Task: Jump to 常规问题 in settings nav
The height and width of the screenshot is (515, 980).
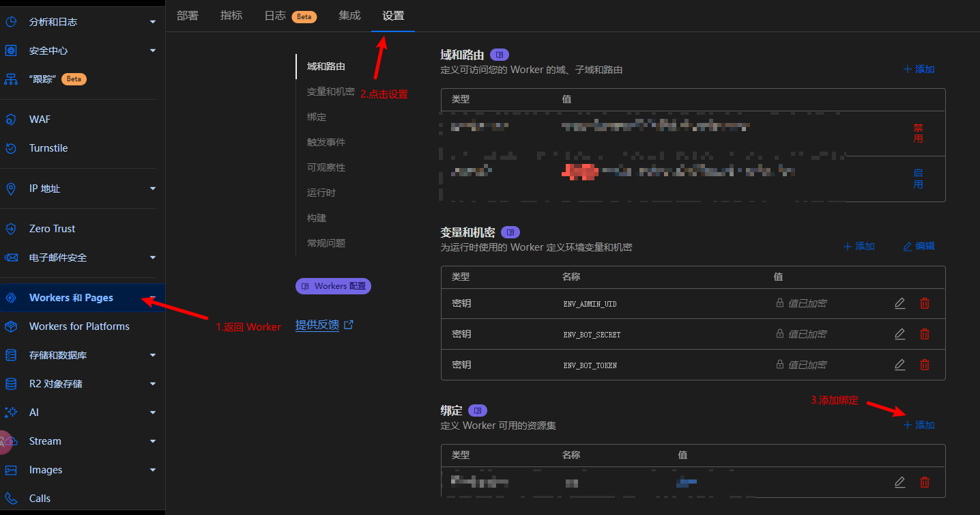Action: click(326, 243)
